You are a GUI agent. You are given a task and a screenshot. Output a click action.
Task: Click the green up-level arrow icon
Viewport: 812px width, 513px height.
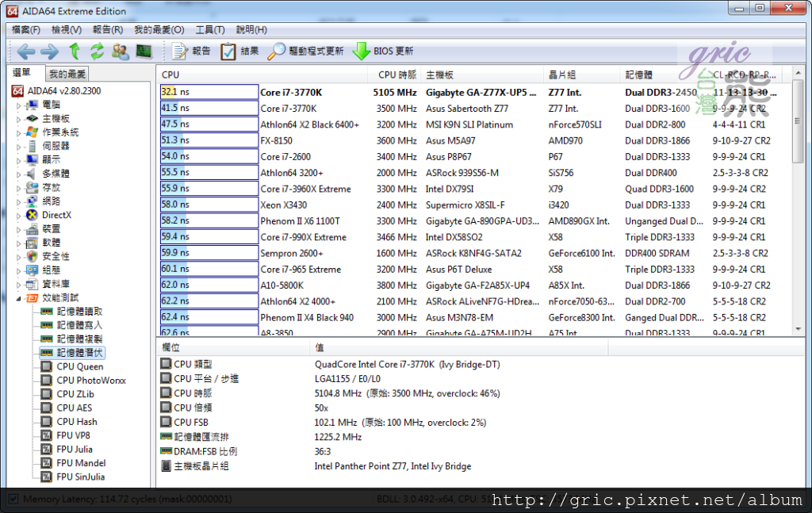click(x=75, y=52)
